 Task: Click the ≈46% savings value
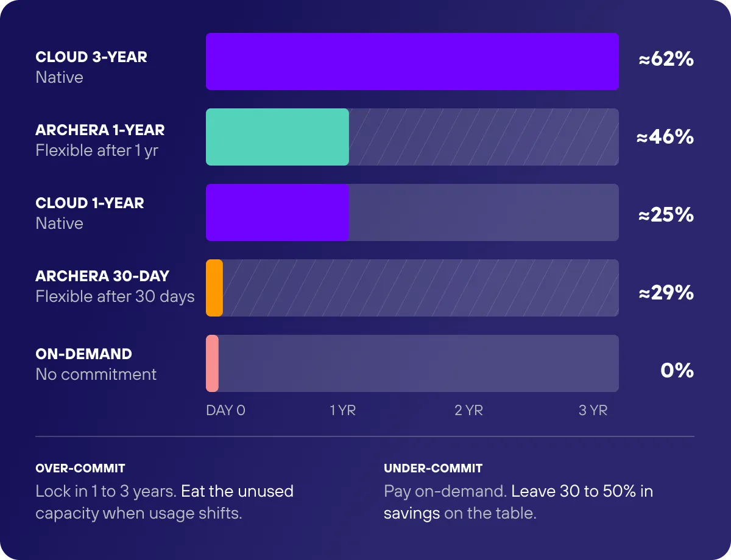665,138
